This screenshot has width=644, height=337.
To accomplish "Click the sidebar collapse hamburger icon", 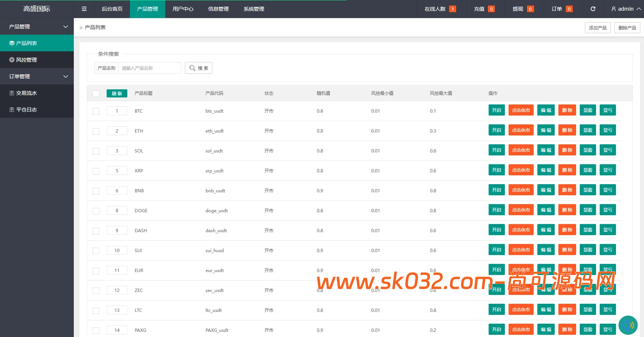I will tap(84, 9).
